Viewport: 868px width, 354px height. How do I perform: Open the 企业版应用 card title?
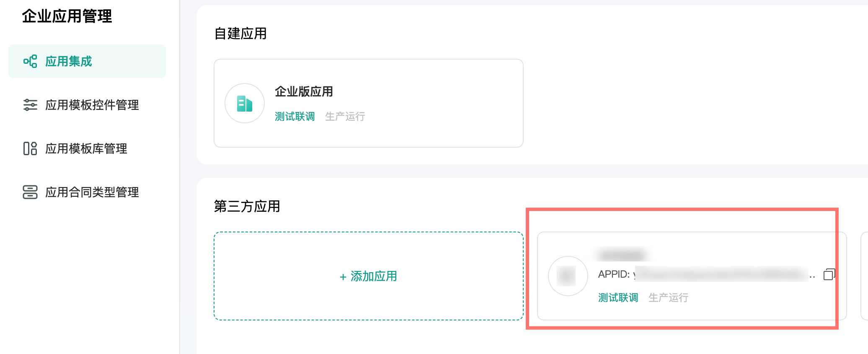coord(304,91)
